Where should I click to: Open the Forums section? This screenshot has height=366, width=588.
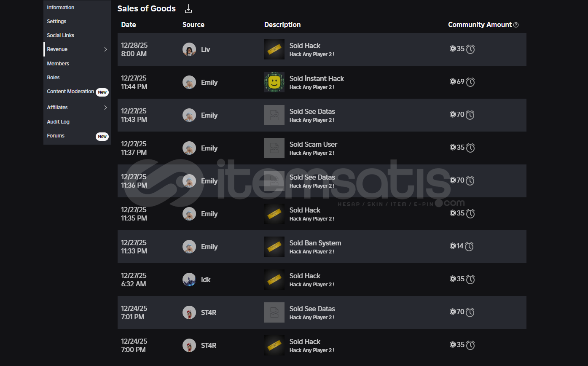56,136
